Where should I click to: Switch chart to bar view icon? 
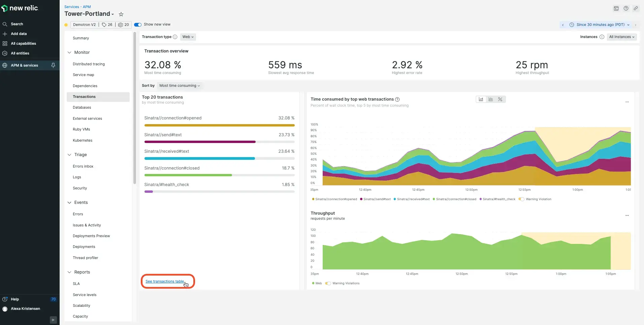[491, 99]
